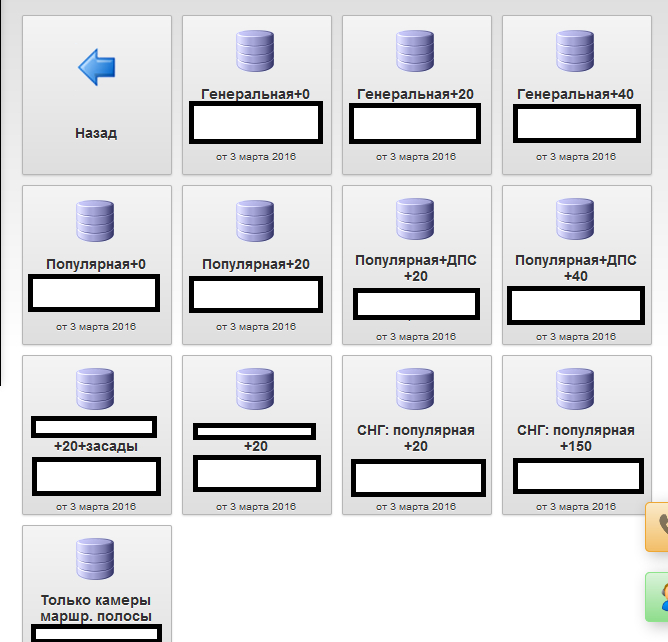
Task: Select the +20+засады database label
Action: (x=96, y=446)
